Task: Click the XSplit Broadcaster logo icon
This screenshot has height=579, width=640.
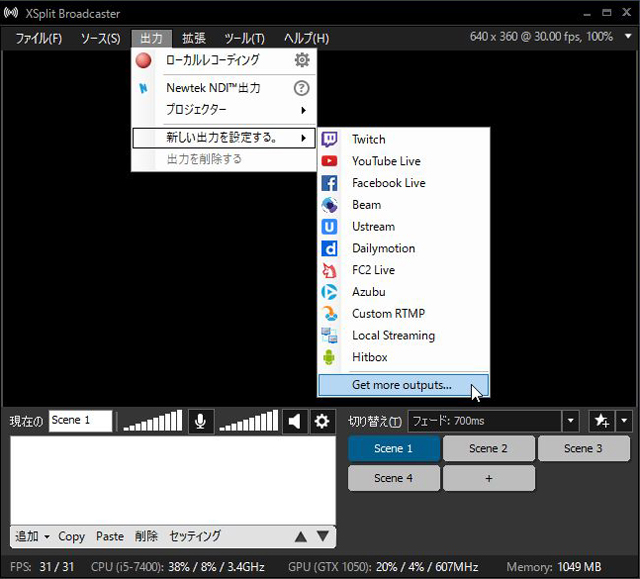Action: click(x=11, y=13)
